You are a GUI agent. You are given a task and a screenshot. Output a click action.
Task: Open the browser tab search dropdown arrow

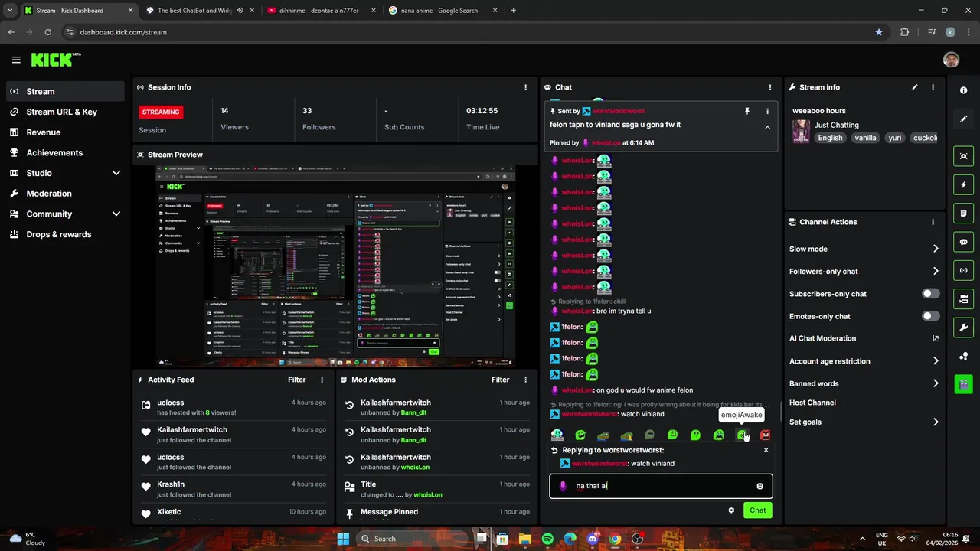(x=10, y=11)
